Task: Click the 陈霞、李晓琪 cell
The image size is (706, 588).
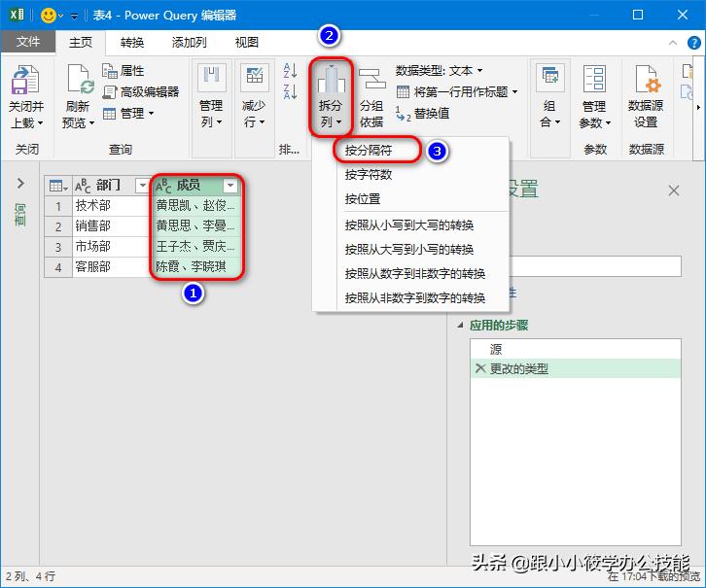Action: tap(196, 266)
